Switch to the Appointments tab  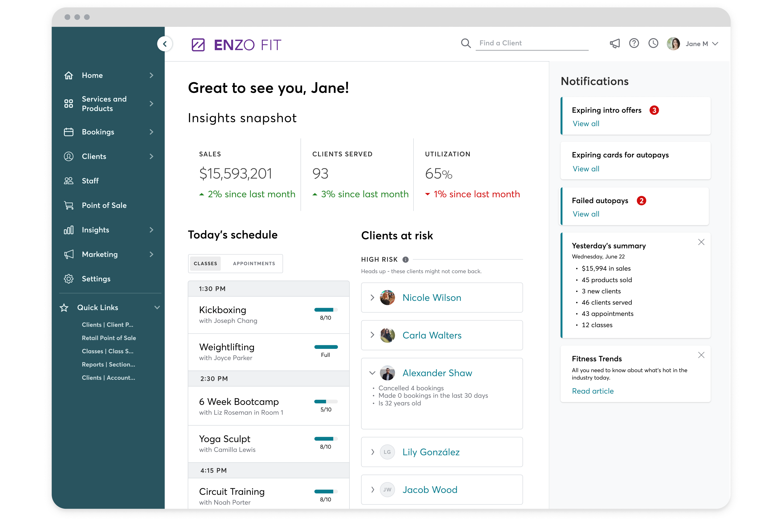click(x=254, y=263)
